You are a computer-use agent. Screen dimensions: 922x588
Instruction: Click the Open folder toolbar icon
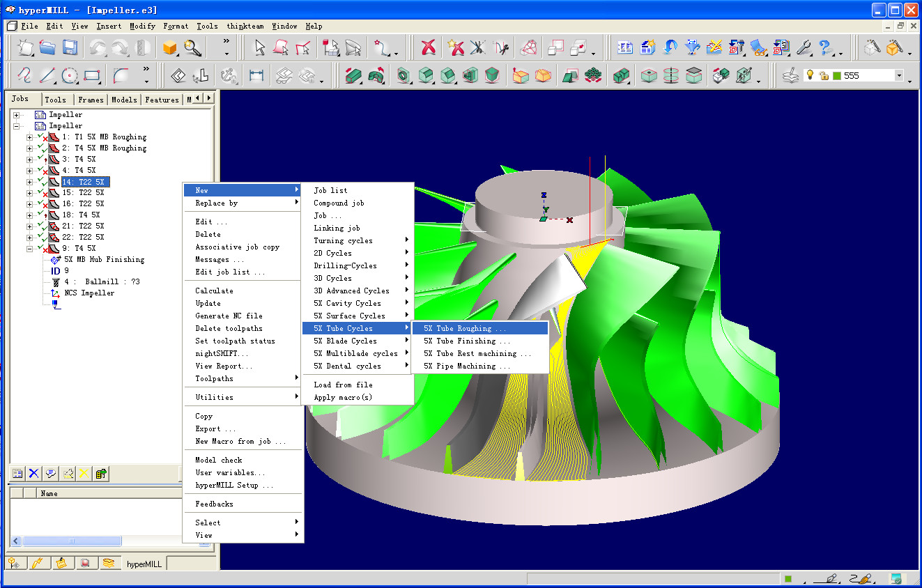(x=47, y=47)
